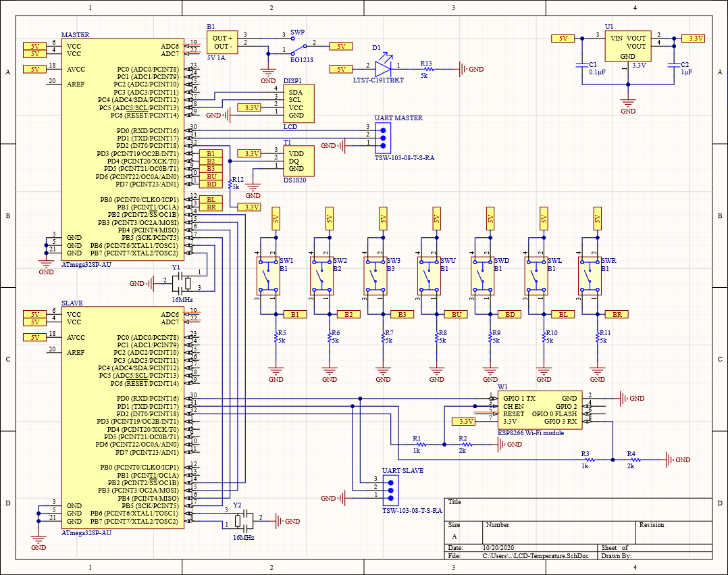The width and height of the screenshot is (728, 575).
Task: Click the C1 0.1µF capacitor symbol
Action: click(580, 66)
